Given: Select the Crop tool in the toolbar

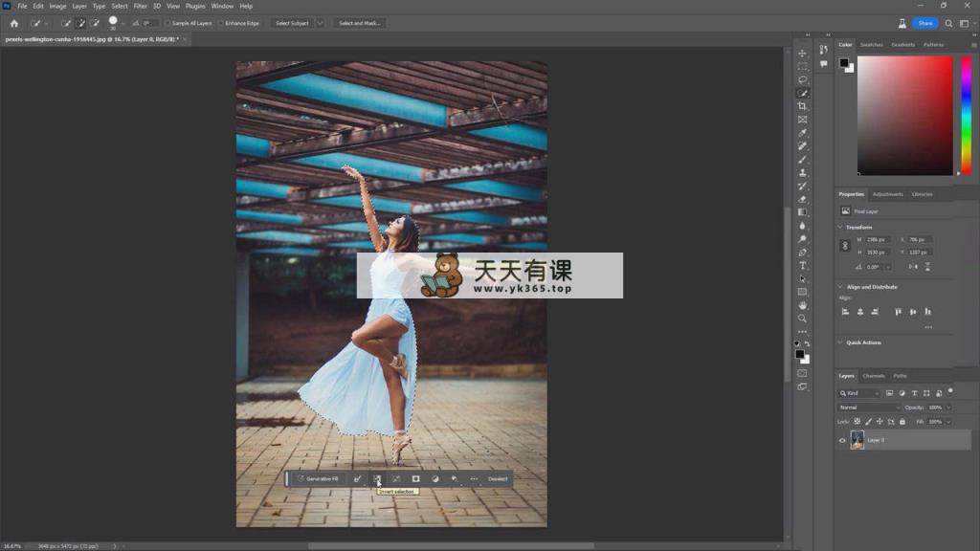Looking at the screenshot, I should (x=803, y=106).
